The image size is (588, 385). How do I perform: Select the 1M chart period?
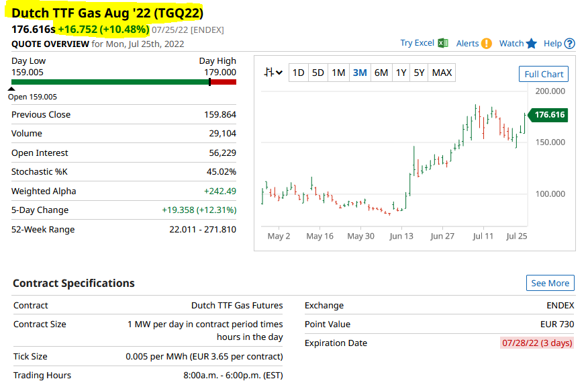click(338, 73)
